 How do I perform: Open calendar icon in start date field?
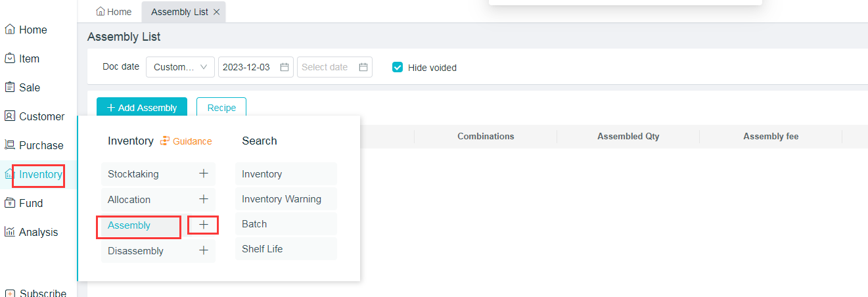point(285,67)
